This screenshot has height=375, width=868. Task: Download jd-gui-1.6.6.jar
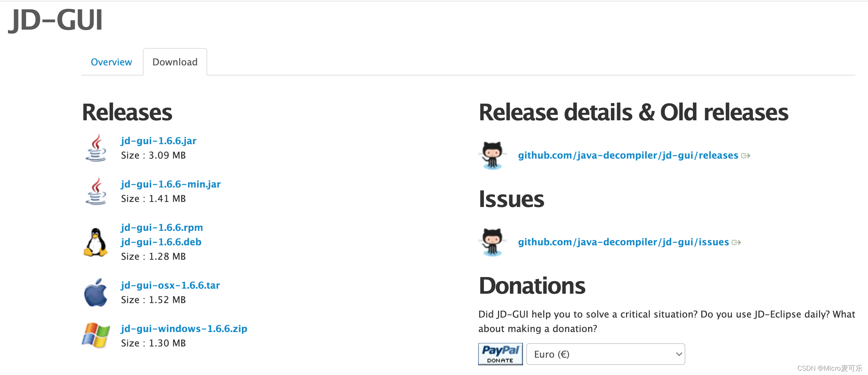click(158, 141)
